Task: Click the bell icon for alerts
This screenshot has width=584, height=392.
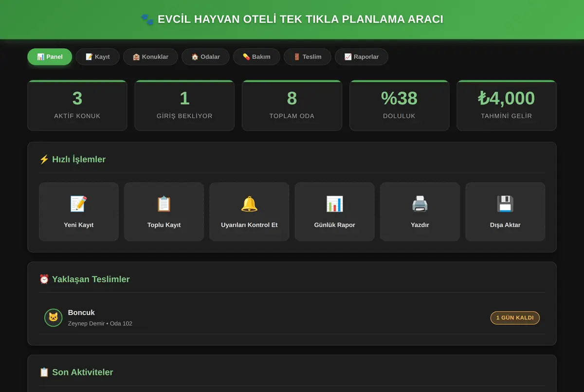Action: point(249,204)
